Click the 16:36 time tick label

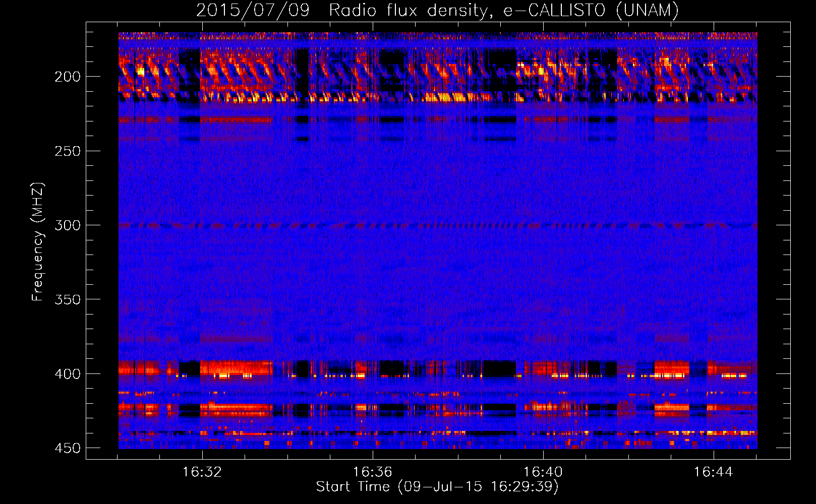tap(373, 472)
